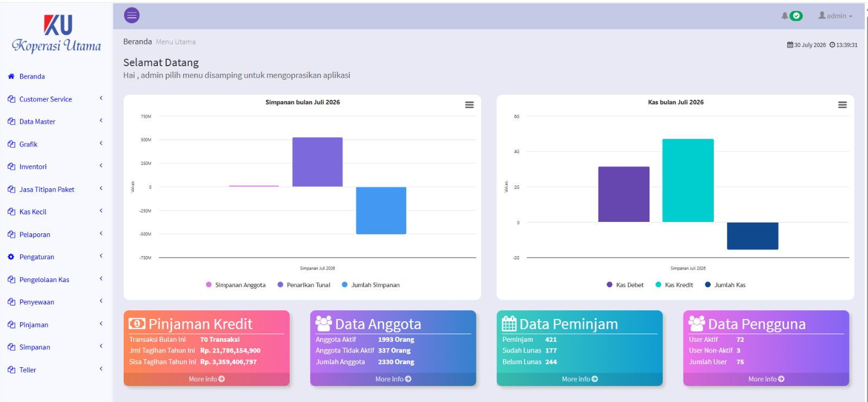Click the Data Anggota users icon
The height and width of the screenshot is (402, 868).
point(323,324)
